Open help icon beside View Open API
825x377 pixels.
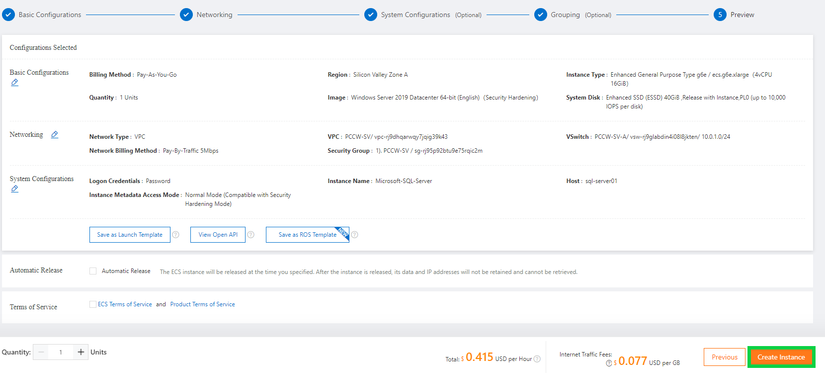tap(251, 235)
